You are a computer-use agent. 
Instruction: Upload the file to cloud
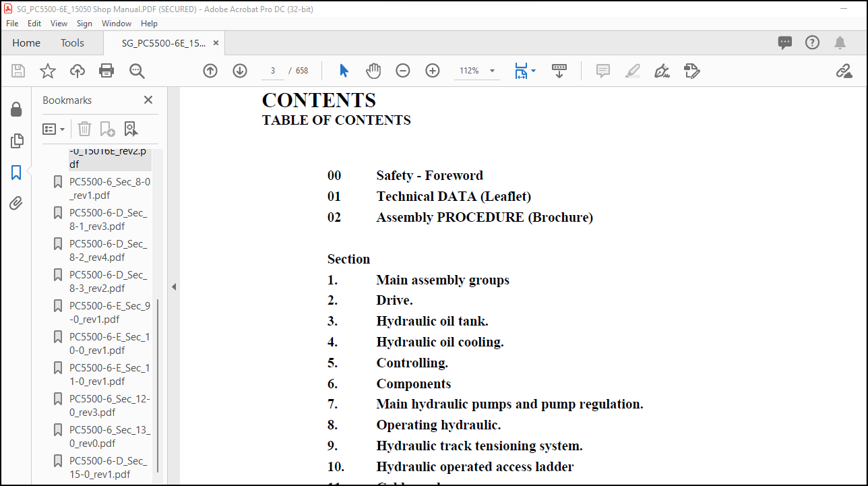77,71
